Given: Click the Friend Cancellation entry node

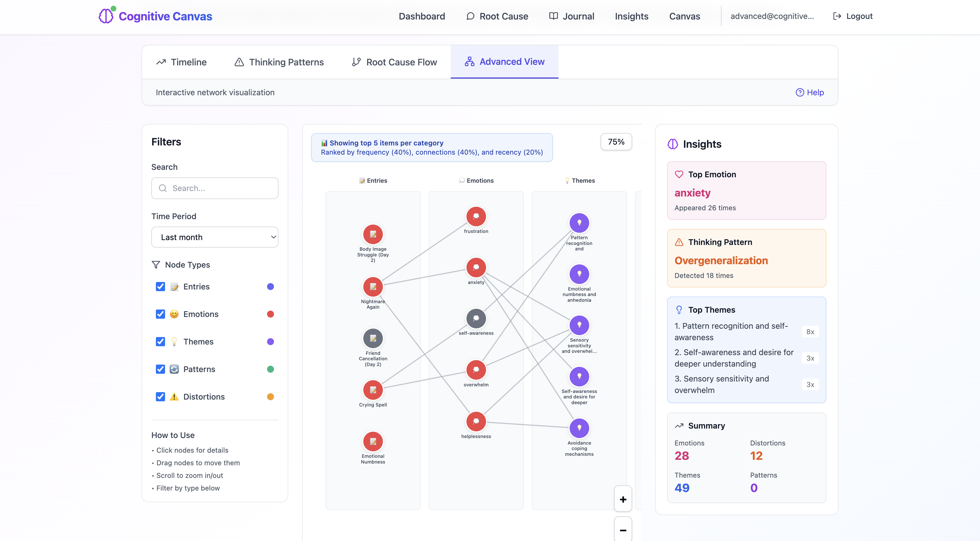Looking at the screenshot, I should pyautogui.click(x=373, y=338).
